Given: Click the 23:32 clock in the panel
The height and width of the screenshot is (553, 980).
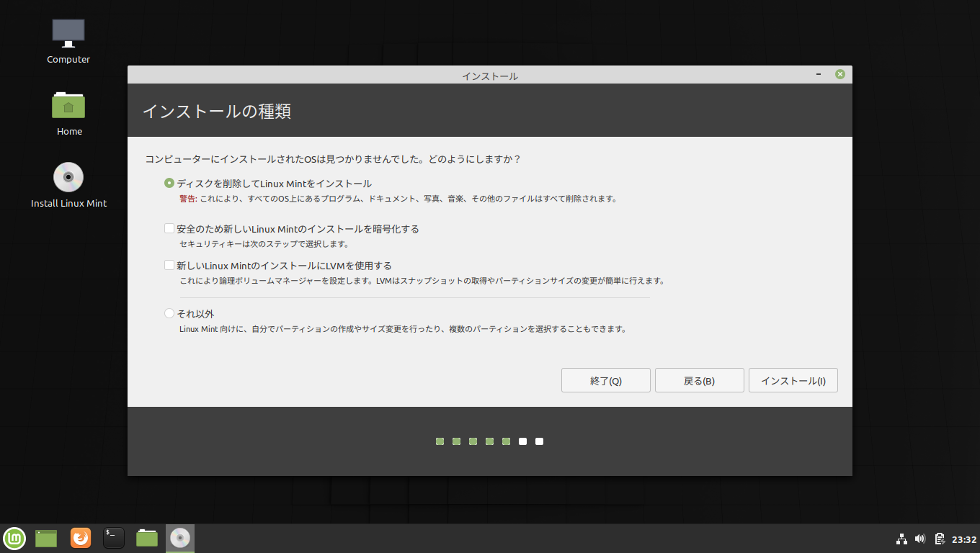Looking at the screenshot, I should 964,539.
